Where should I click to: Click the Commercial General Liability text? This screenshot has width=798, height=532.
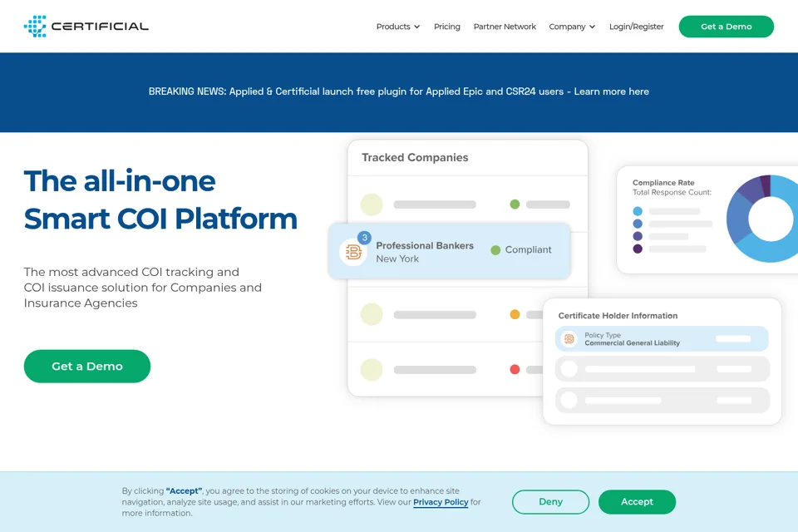(x=632, y=343)
